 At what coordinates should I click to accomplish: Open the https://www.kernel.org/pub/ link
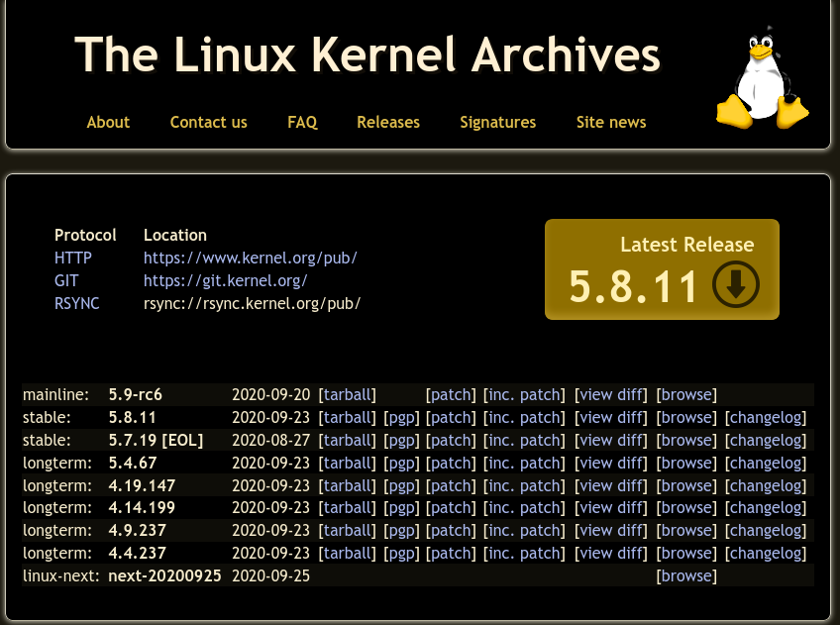tap(251, 258)
